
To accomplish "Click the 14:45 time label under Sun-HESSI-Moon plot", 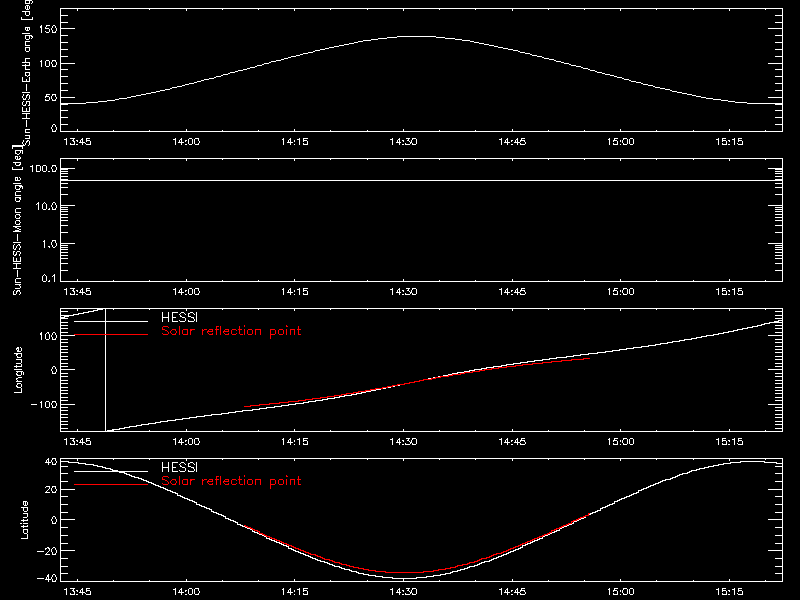I will coord(512,291).
